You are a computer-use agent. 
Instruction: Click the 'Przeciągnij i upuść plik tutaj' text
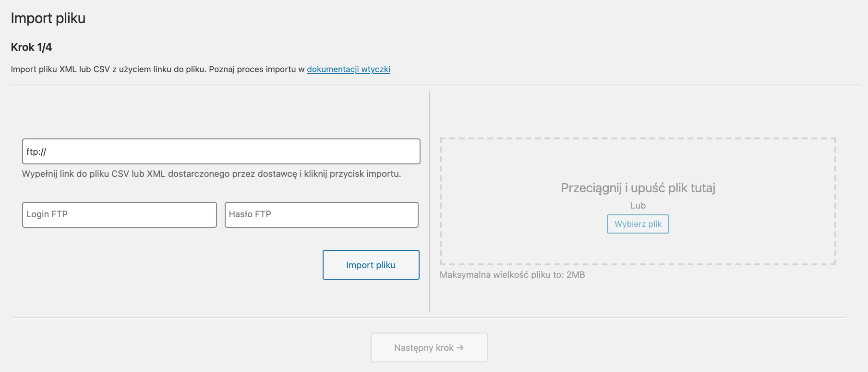coord(638,188)
